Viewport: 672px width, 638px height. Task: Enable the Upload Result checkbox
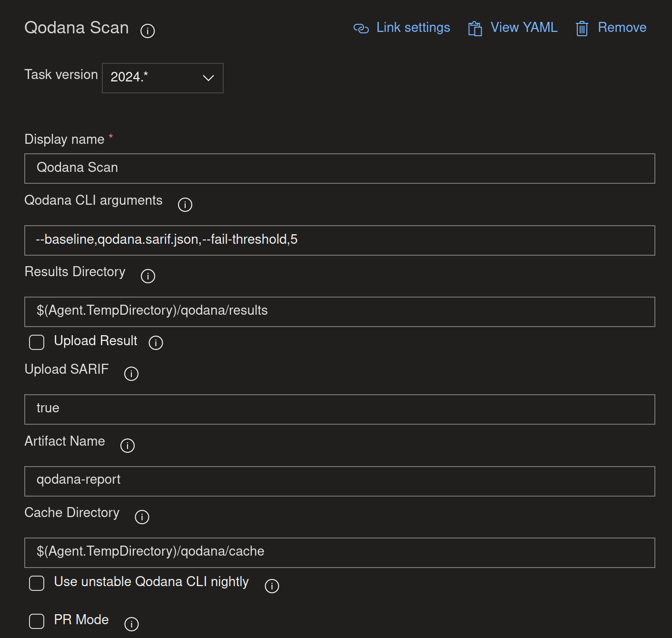tap(37, 342)
